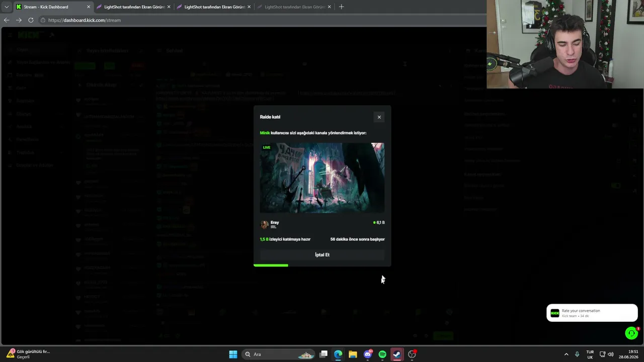The height and width of the screenshot is (362, 644).
Task: Open Spotify from the taskbar
Action: (x=382, y=354)
